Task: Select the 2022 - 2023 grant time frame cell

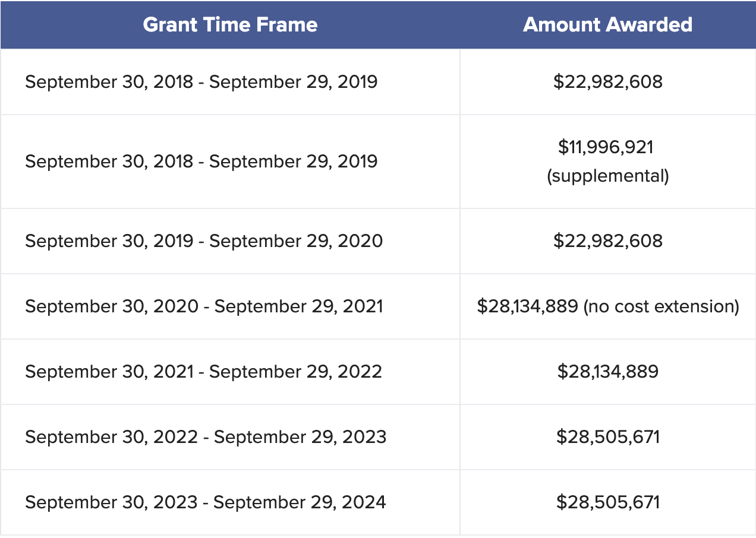Action: tap(206, 437)
